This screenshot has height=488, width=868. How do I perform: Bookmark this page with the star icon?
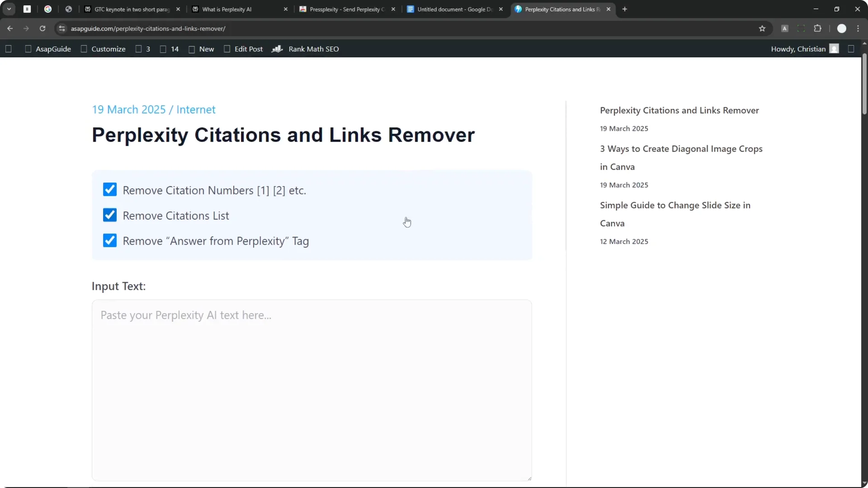click(762, 28)
